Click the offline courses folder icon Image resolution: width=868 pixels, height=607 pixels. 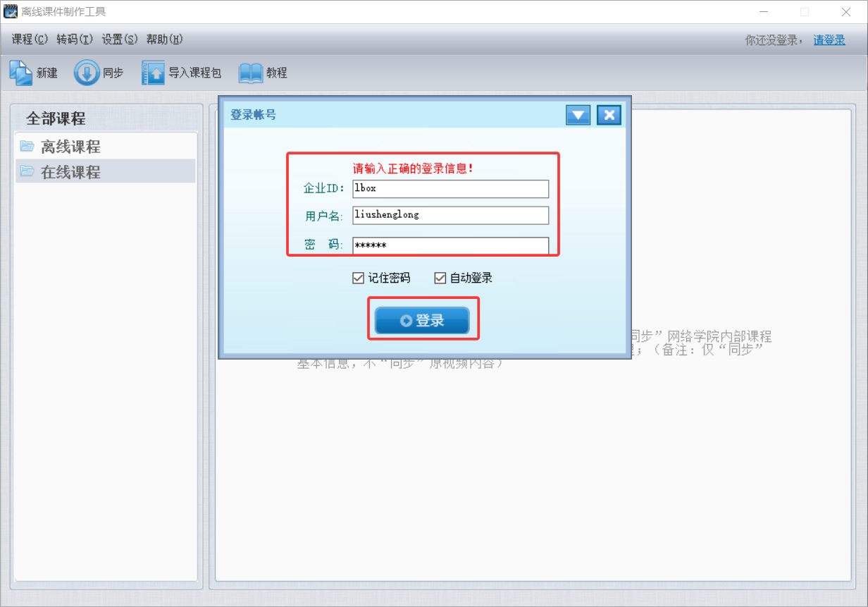tap(27, 147)
